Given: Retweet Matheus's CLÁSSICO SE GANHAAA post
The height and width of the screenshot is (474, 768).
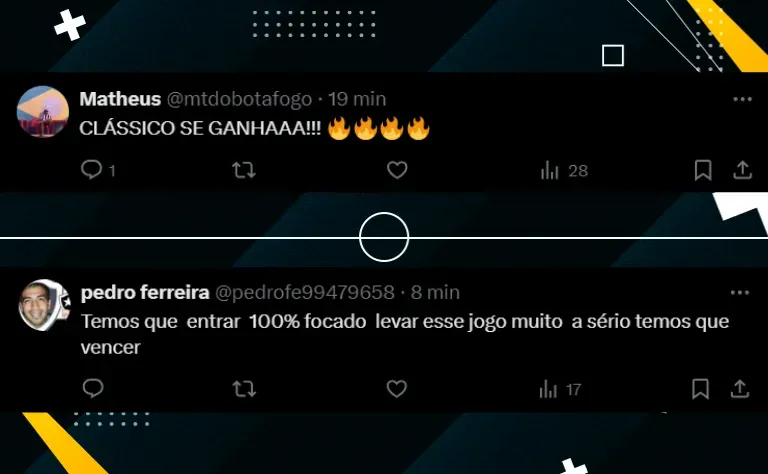Looking at the screenshot, I should pyautogui.click(x=243, y=170).
